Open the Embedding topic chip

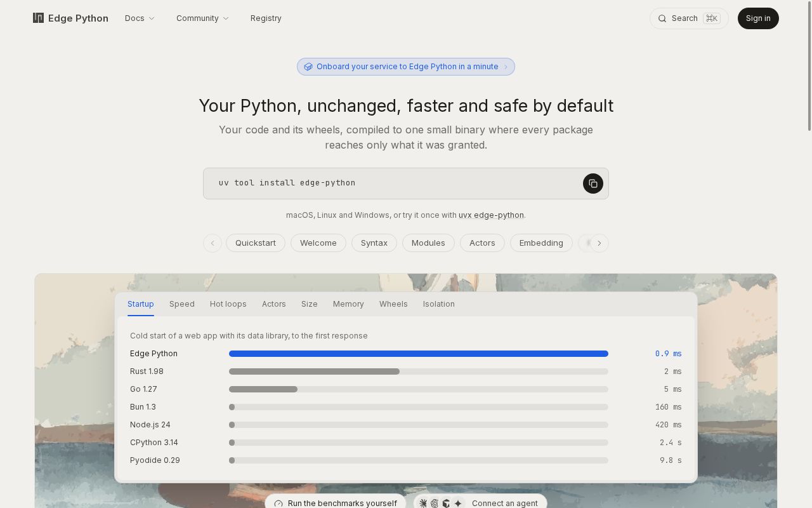541,243
